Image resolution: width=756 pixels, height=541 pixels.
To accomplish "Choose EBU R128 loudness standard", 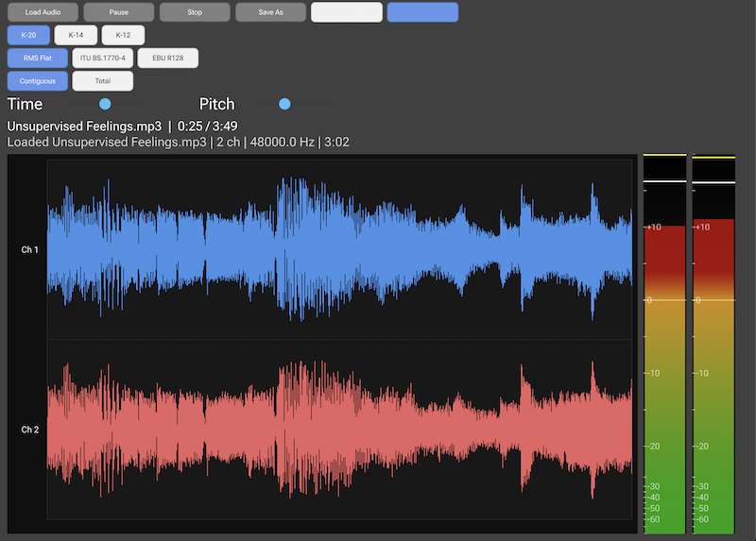I will pos(168,58).
